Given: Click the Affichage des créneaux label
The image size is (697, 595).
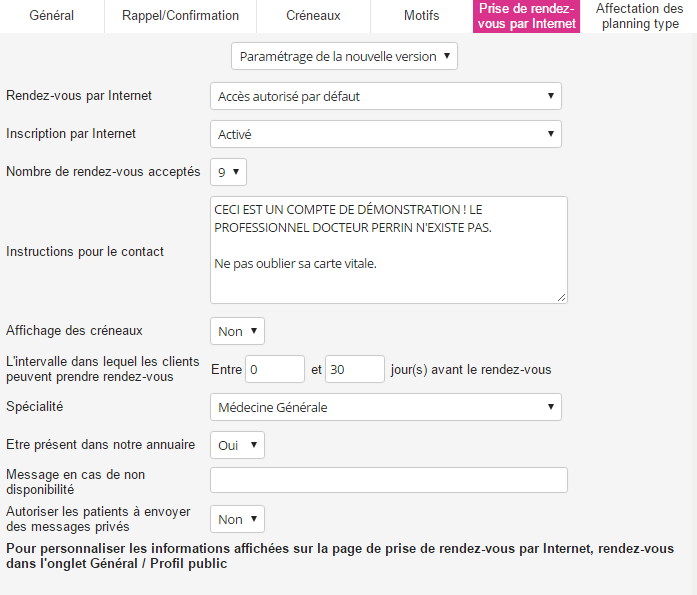Looking at the screenshot, I should pos(74,331).
